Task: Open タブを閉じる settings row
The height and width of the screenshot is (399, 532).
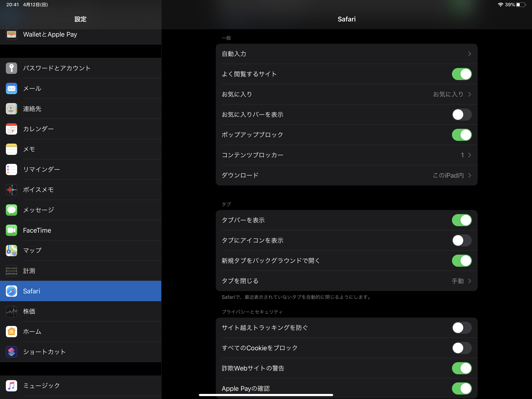Action: click(x=347, y=281)
